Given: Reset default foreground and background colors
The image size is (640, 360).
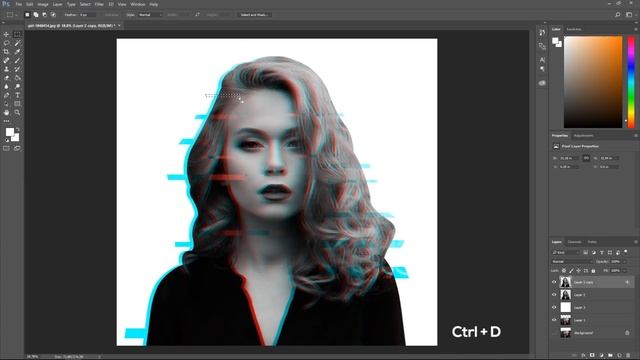Looking at the screenshot, I should (7, 140).
